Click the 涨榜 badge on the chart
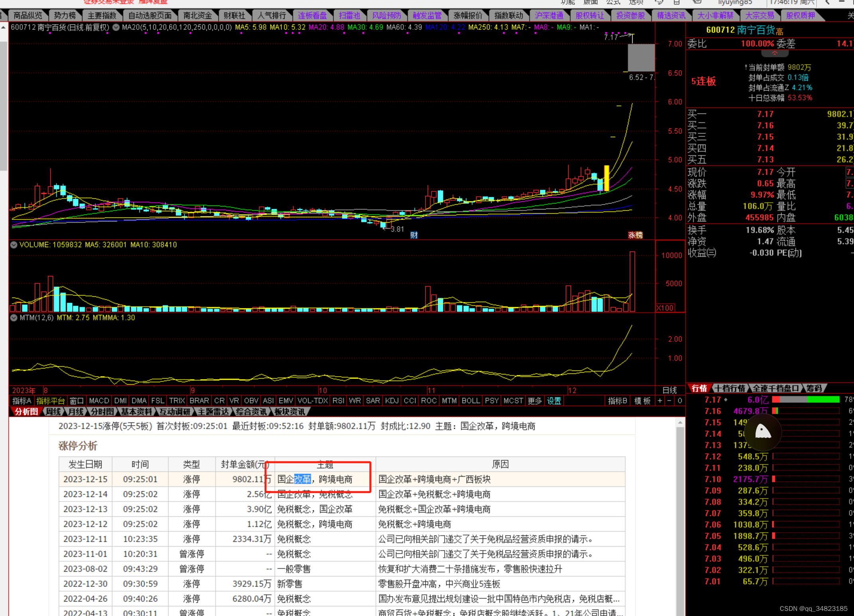854x616 pixels. 635,235
